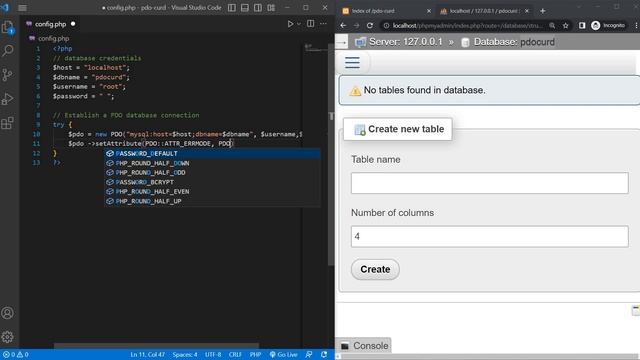Open the Extensions view
The height and width of the screenshot is (360, 640).
click(8, 123)
